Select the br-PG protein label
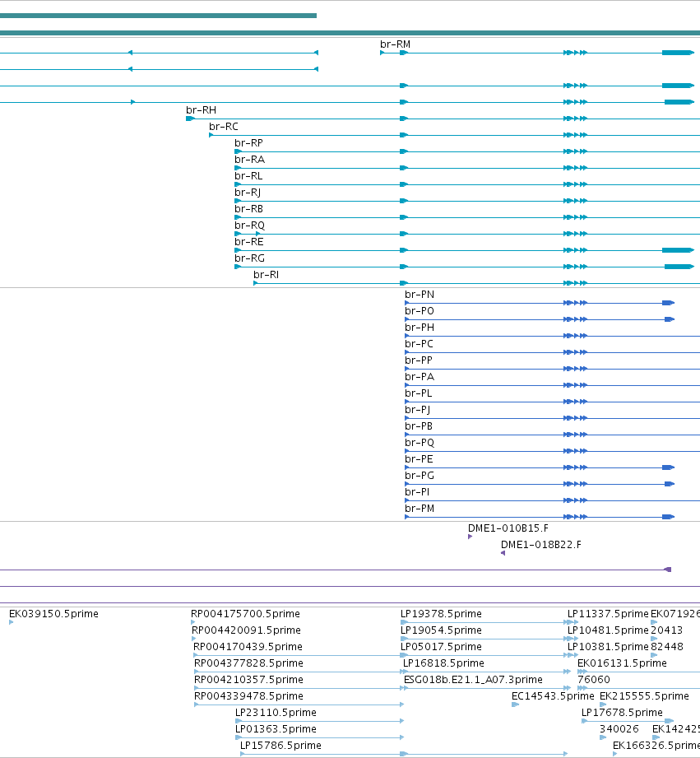Image resolution: width=700 pixels, height=758 pixels. tap(420, 475)
